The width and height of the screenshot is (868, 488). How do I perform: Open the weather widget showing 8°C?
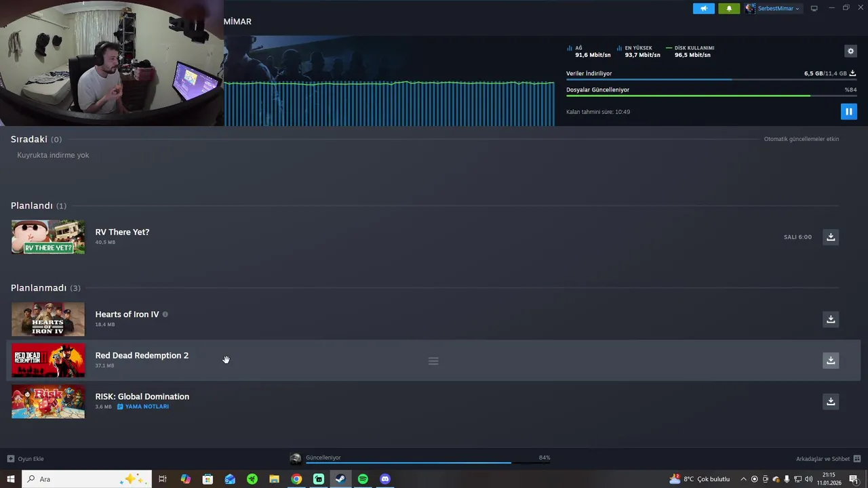click(x=699, y=479)
